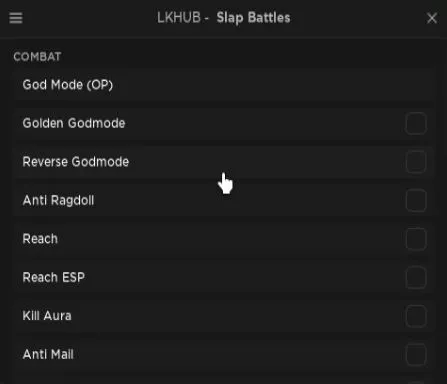Select the Reach row label

pos(40,239)
